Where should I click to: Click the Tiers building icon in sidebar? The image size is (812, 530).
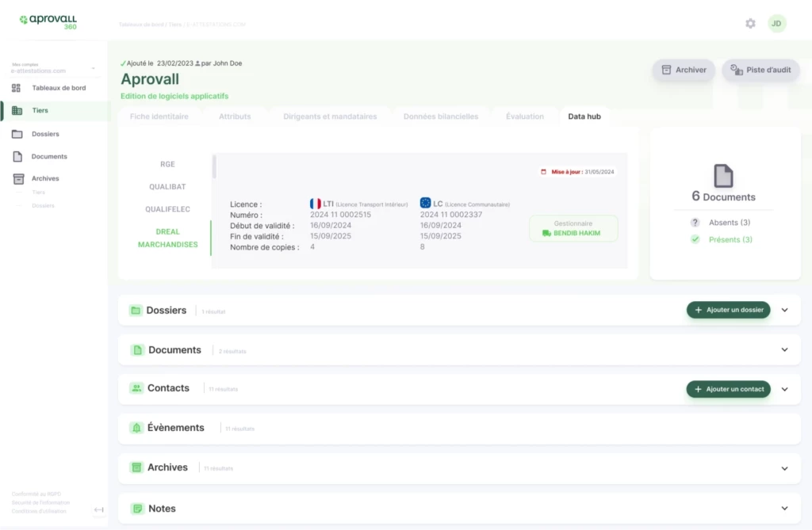tap(17, 110)
